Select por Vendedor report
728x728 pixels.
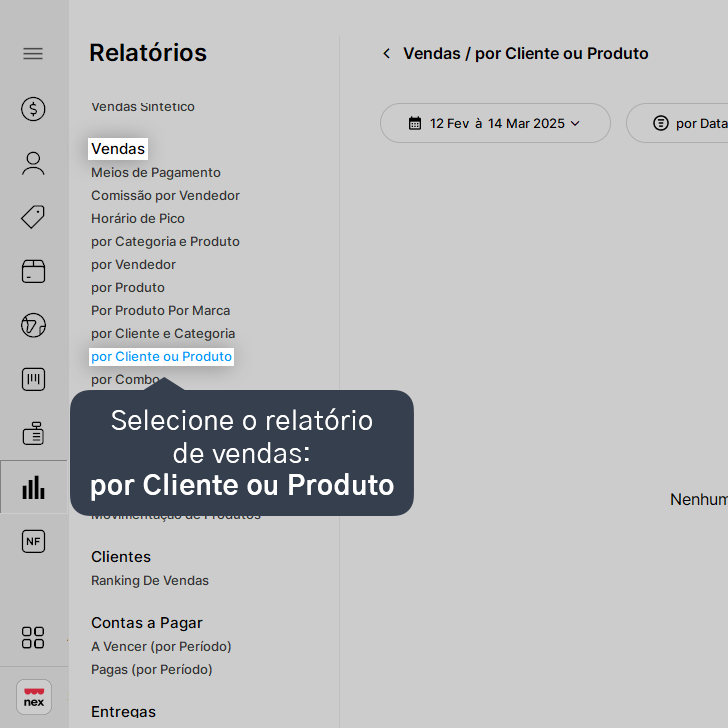[x=133, y=264]
